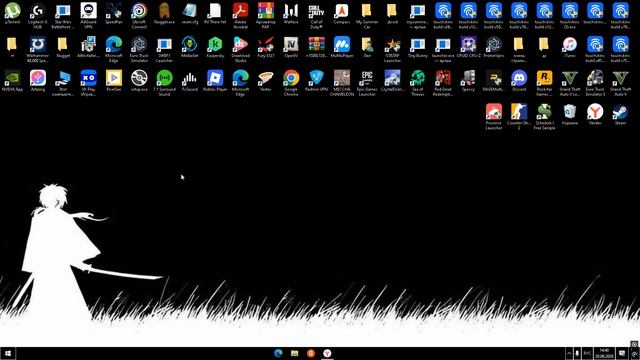Launch Counter-Strike 2 shortcut
640x360 pixels.
(x=519, y=116)
